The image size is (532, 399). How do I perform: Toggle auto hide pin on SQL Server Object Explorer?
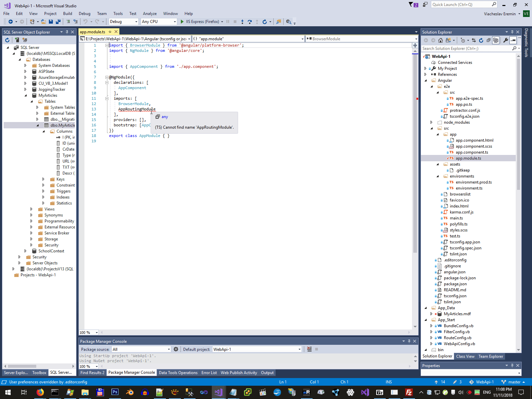67,32
